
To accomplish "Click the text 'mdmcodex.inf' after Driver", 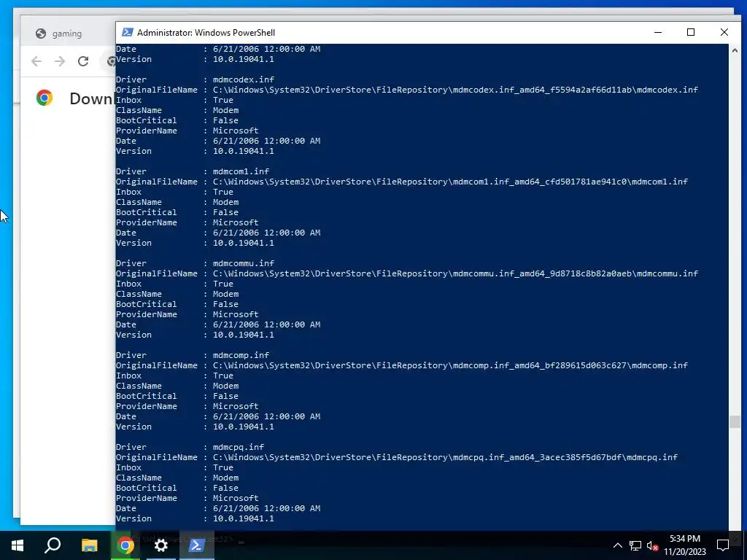I will click(244, 79).
